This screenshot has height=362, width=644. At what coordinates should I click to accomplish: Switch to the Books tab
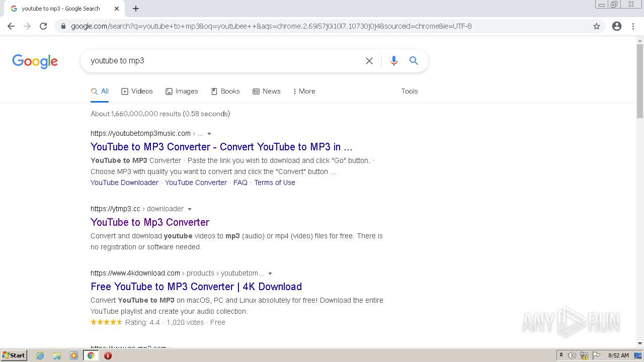pyautogui.click(x=225, y=92)
